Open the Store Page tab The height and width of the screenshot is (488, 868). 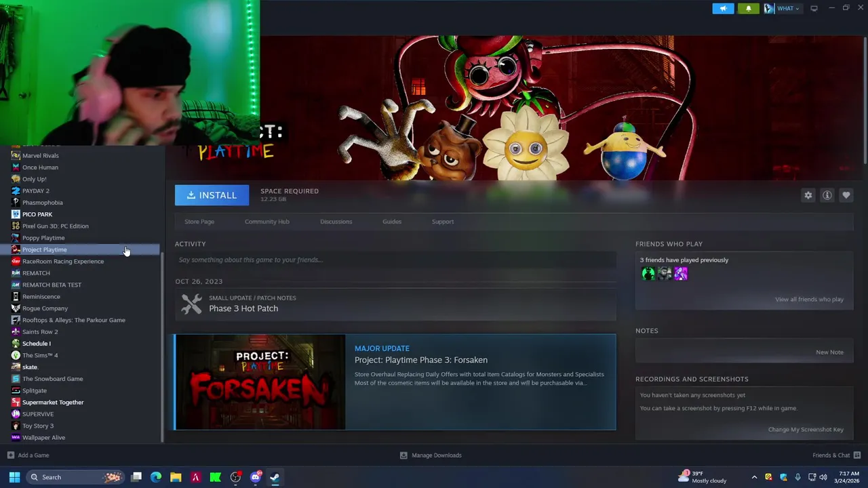(x=199, y=222)
